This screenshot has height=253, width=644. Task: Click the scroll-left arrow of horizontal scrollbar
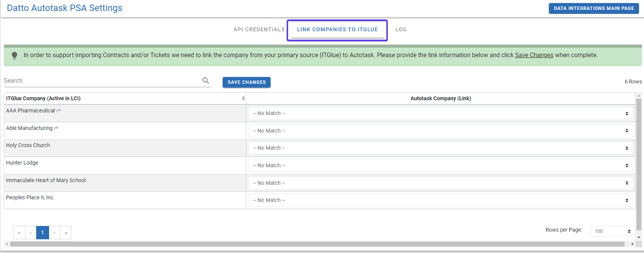click(x=7, y=244)
